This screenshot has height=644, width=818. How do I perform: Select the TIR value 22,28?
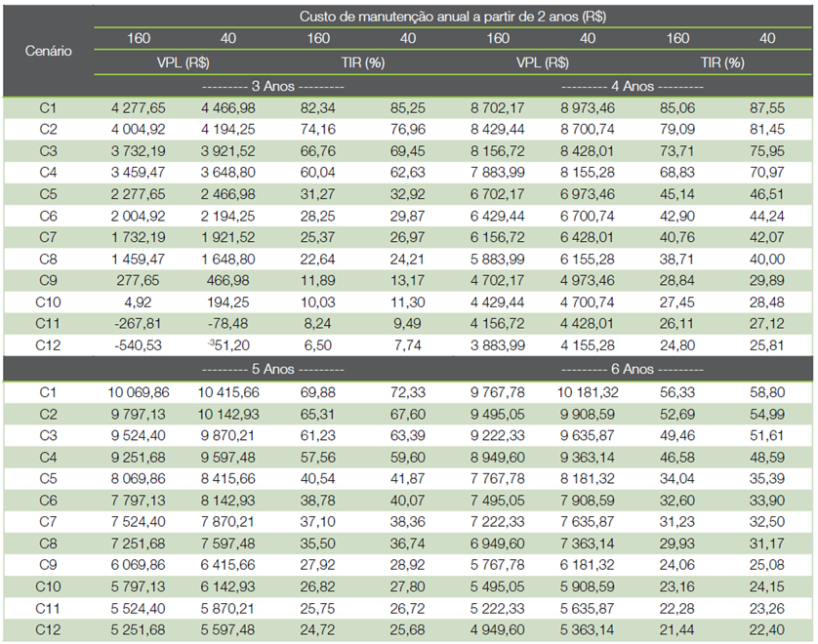pyautogui.click(x=677, y=609)
